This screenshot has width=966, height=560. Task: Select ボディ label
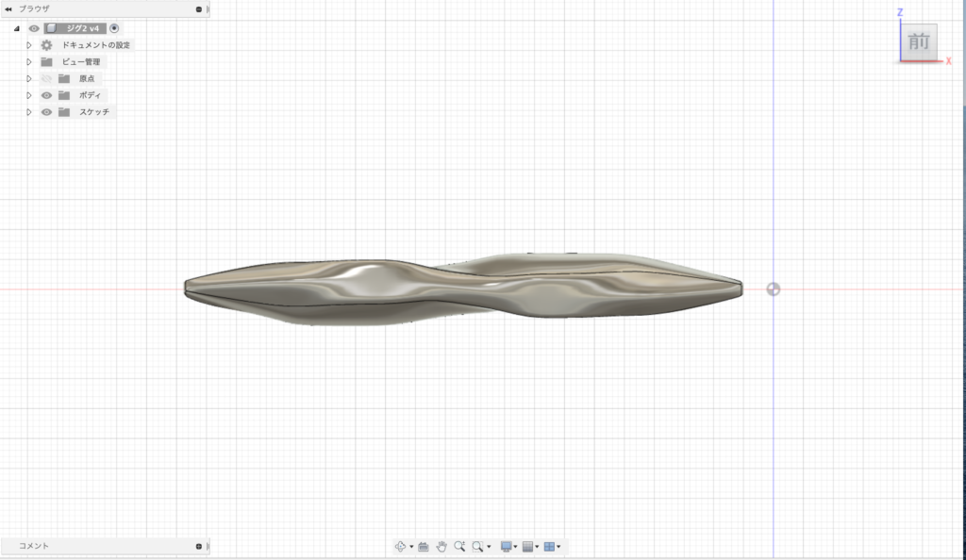point(90,95)
